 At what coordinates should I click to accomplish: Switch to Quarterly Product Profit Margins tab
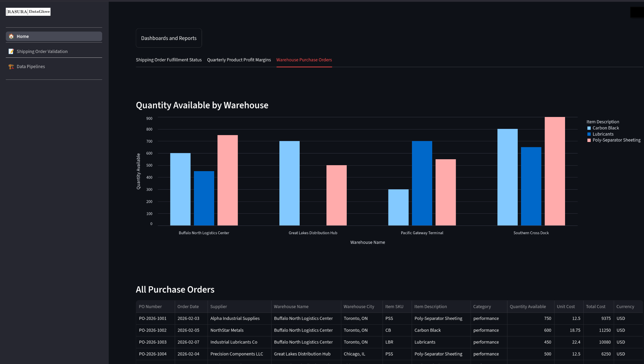coord(239,60)
